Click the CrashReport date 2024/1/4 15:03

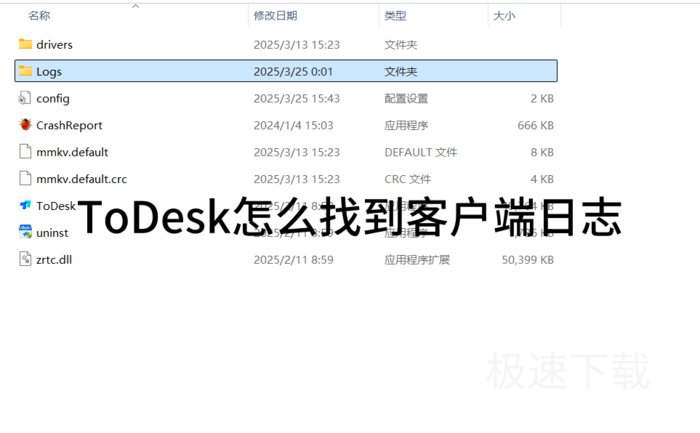[x=293, y=125]
